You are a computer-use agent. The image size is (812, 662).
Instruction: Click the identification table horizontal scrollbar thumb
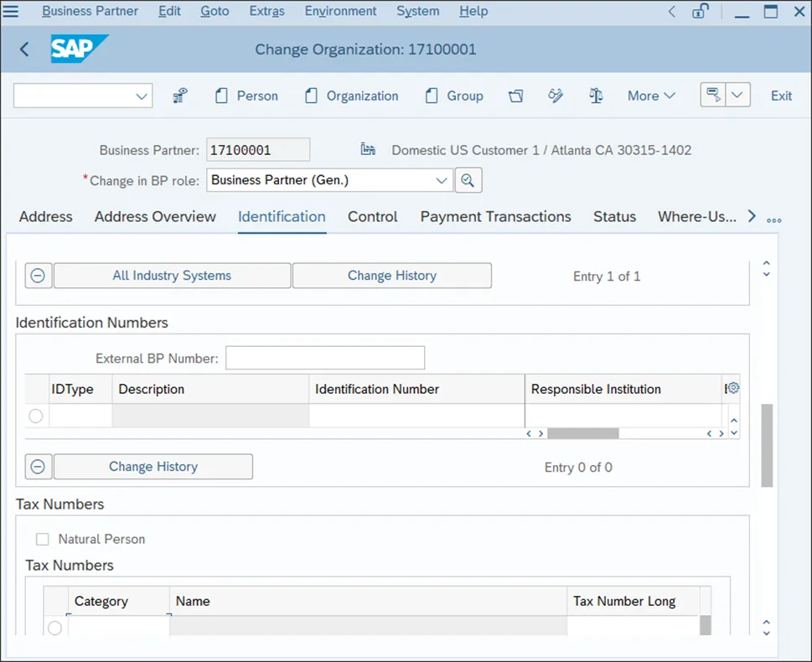(583, 433)
